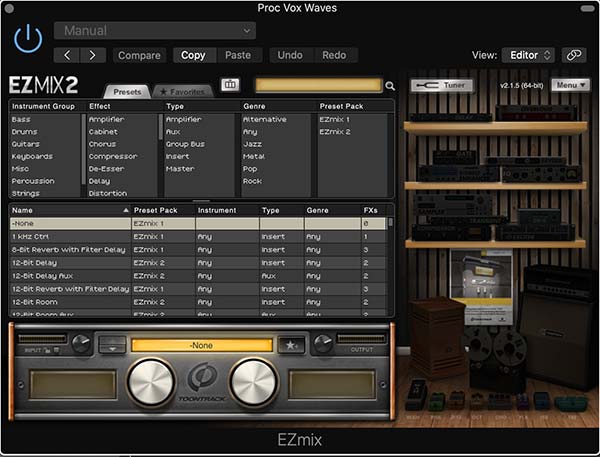
Task: Click the Paste button
Action: point(238,55)
